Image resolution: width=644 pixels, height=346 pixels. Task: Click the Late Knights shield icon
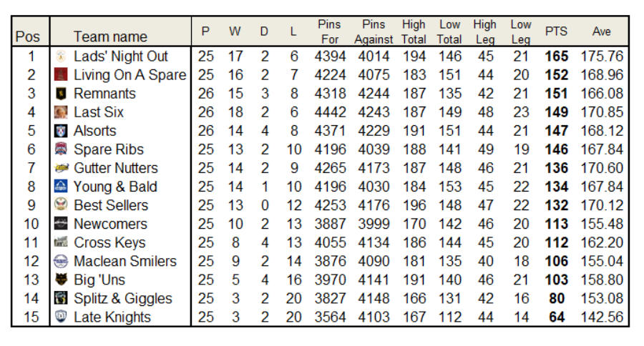pos(61,317)
